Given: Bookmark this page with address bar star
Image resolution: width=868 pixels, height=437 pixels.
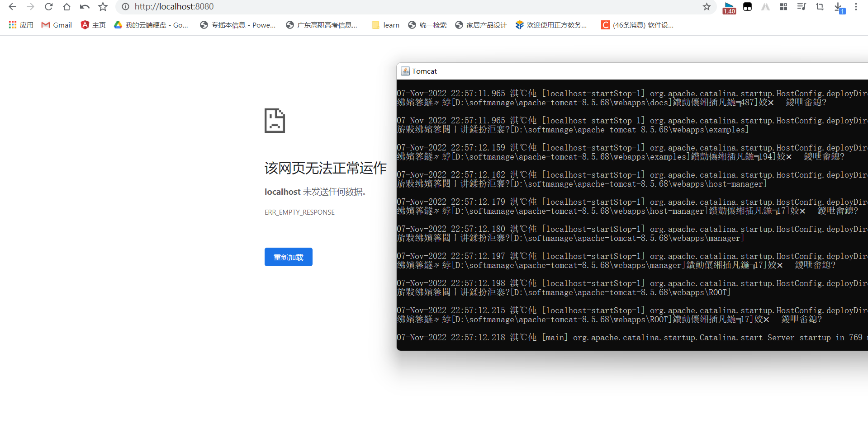Looking at the screenshot, I should (707, 7).
